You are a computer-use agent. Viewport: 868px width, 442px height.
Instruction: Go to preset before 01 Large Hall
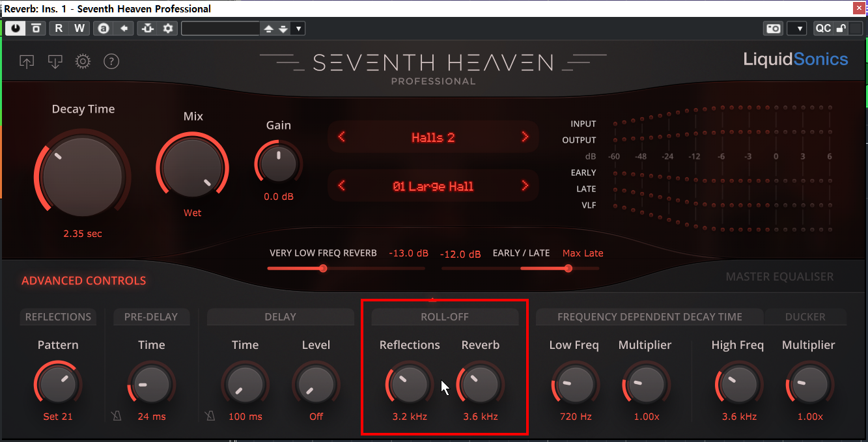click(341, 186)
